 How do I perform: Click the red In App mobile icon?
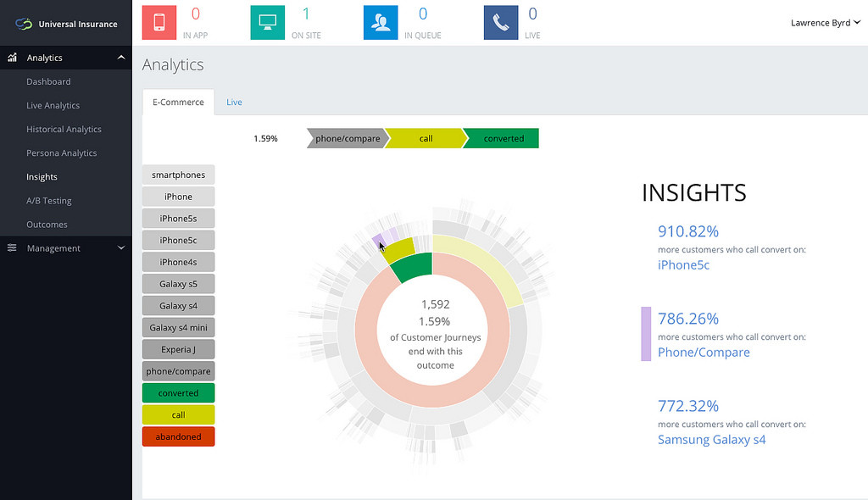tap(159, 23)
